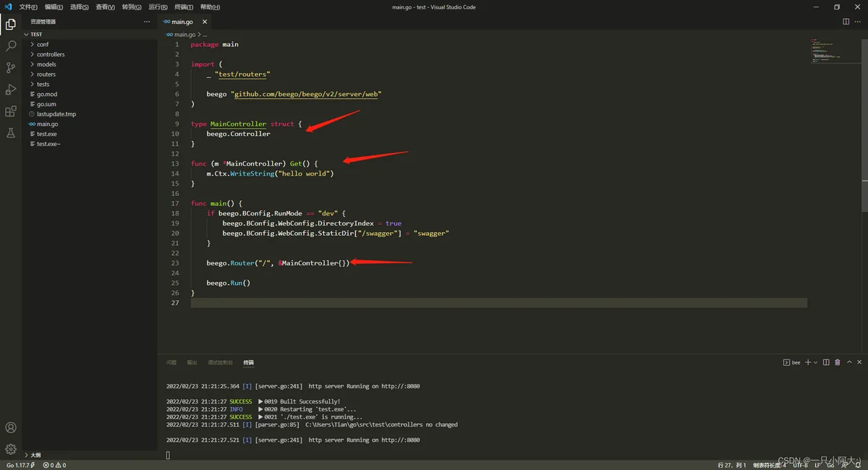The height and width of the screenshot is (470, 868).
Task: Click the breadcrumb ellipsis after main.go
Action: click(x=205, y=34)
